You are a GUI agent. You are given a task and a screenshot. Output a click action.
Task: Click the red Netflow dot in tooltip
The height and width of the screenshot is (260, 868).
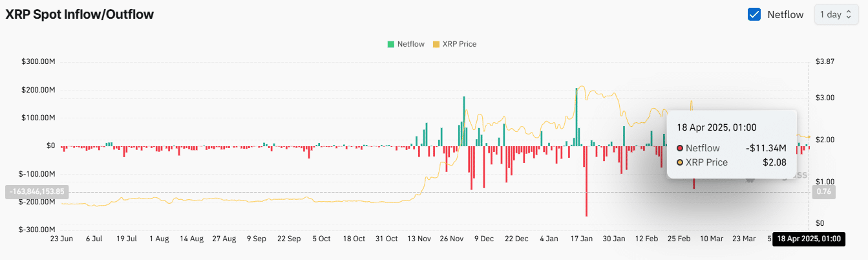point(680,148)
